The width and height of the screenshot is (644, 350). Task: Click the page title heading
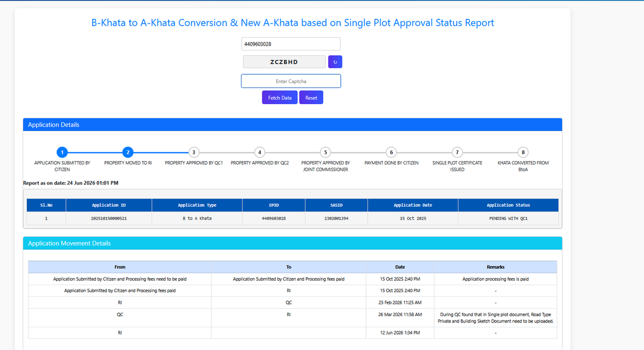(293, 23)
